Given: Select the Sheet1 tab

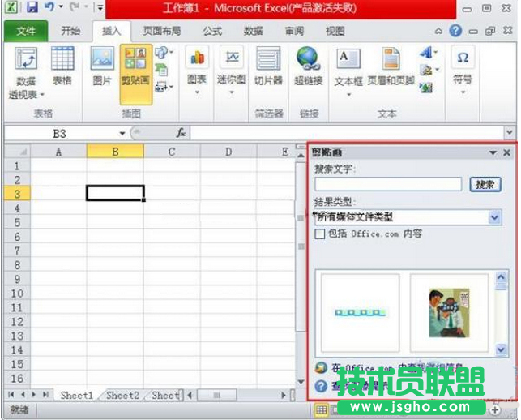Looking at the screenshot, I should coord(77,396).
